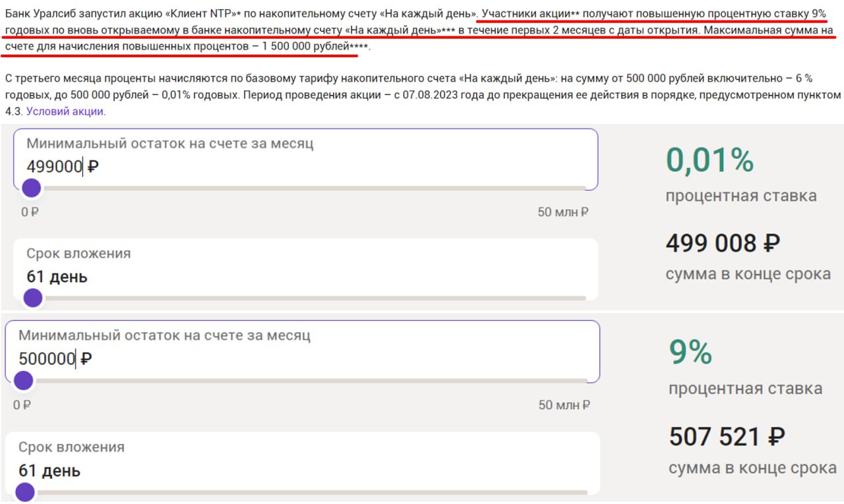Viewport: 844px width, 504px height.
Task: Click the "61 день" term value in upper calculator
Action: pyautogui.click(x=57, y=277)
